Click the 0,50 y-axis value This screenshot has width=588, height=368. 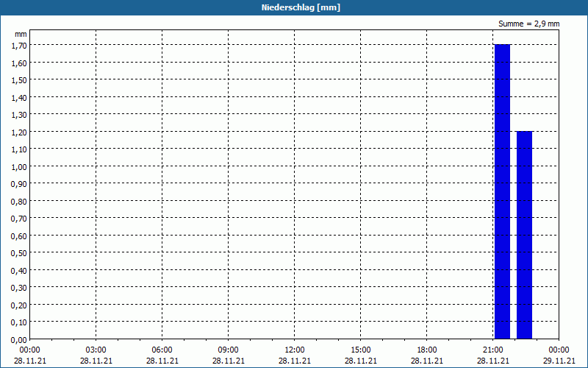click(19, 253)
